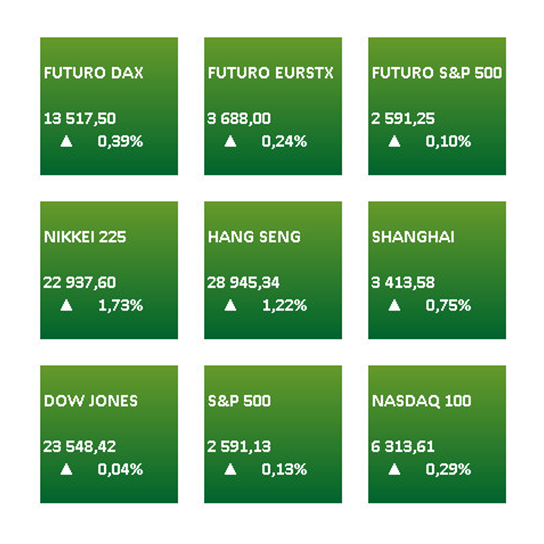Open the DOW JONES title
Screen dimensions: 544x544
(91, 401)
